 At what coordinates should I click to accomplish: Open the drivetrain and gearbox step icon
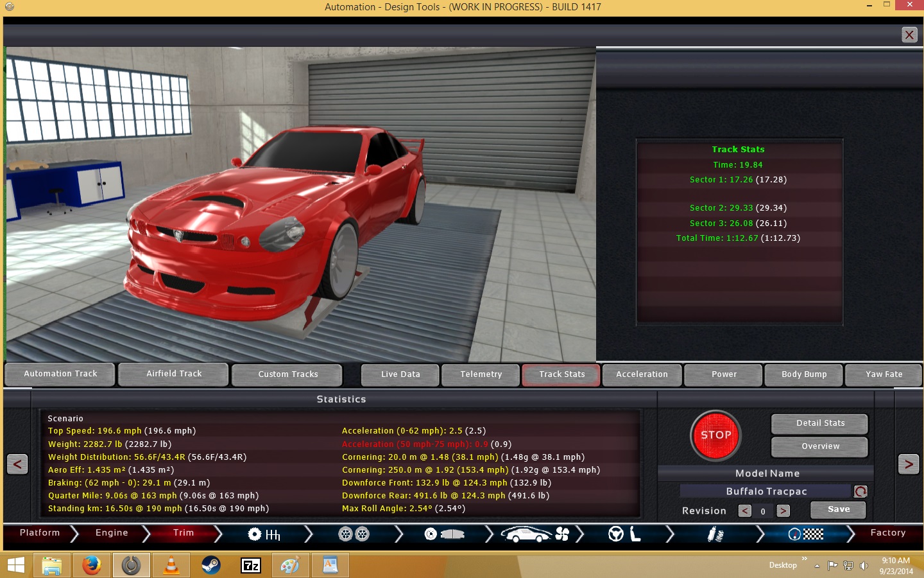(264, 534)
